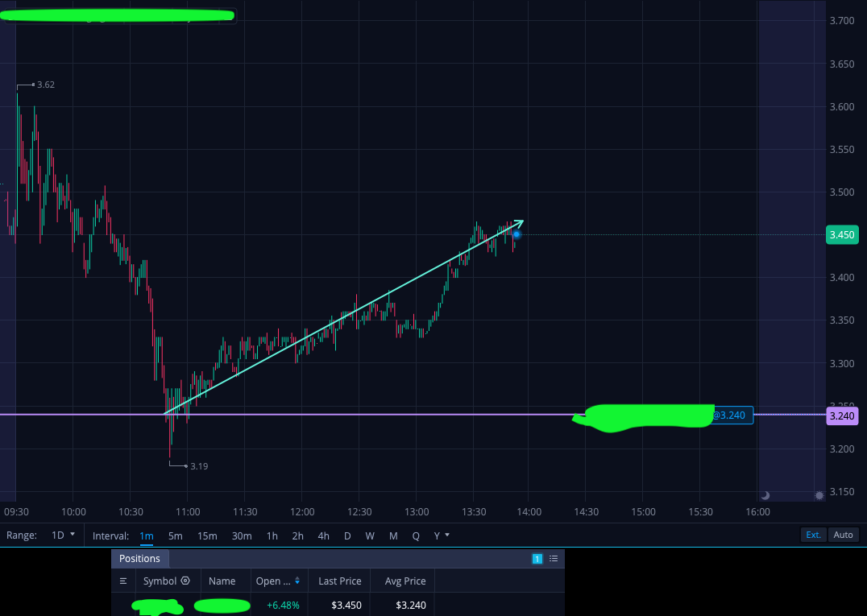Click the trendline arrowhead on chart
This screenshot has height=616, width=867.
click(519, 224)
